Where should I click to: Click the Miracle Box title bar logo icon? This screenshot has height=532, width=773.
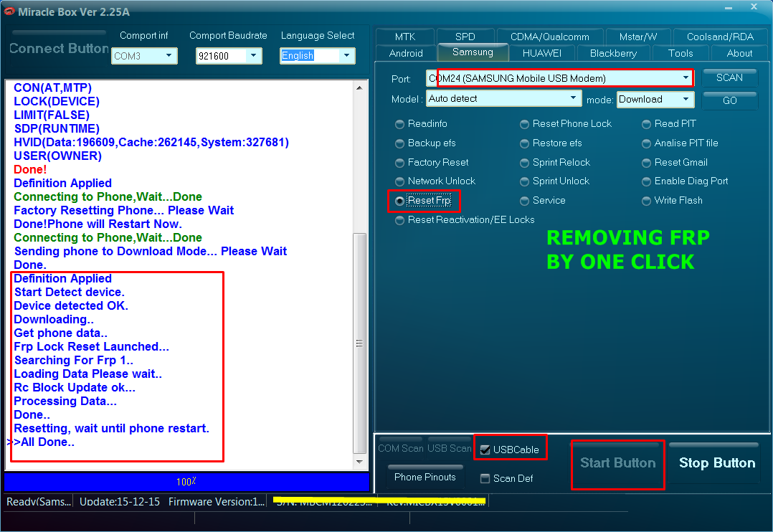(x=9, y=11)
